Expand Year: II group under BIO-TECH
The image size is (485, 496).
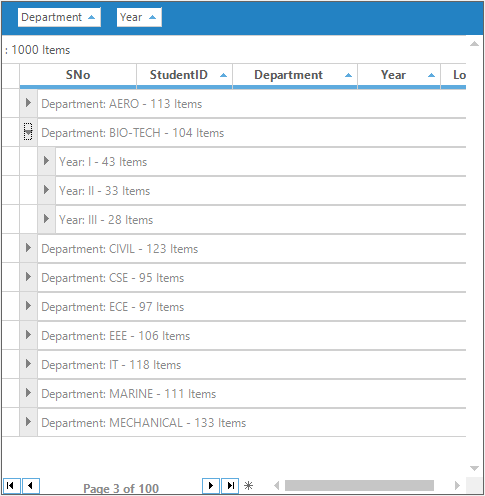pos(46,190)
